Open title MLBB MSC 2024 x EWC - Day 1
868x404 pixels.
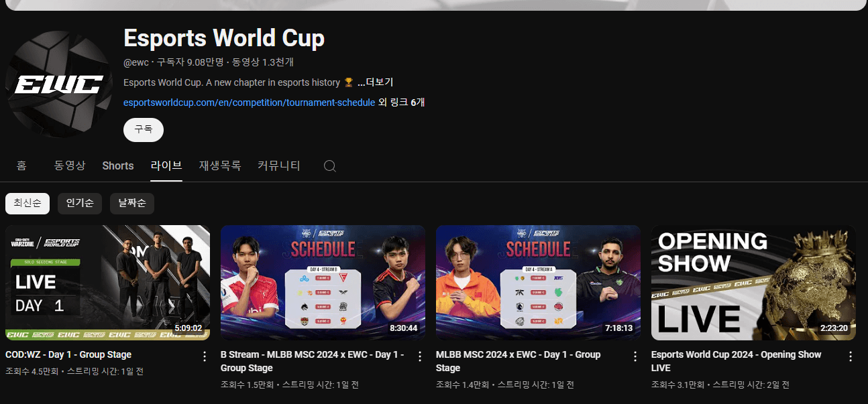pyautogui.click(x=518, y=361)
